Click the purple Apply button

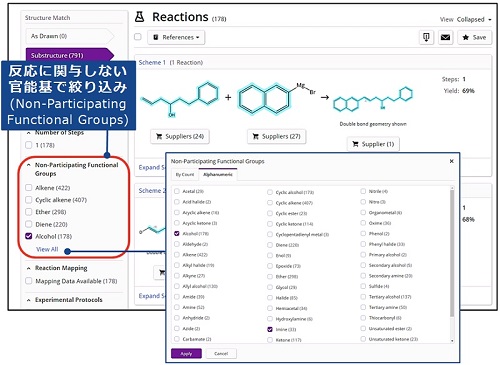coord(186,353)
